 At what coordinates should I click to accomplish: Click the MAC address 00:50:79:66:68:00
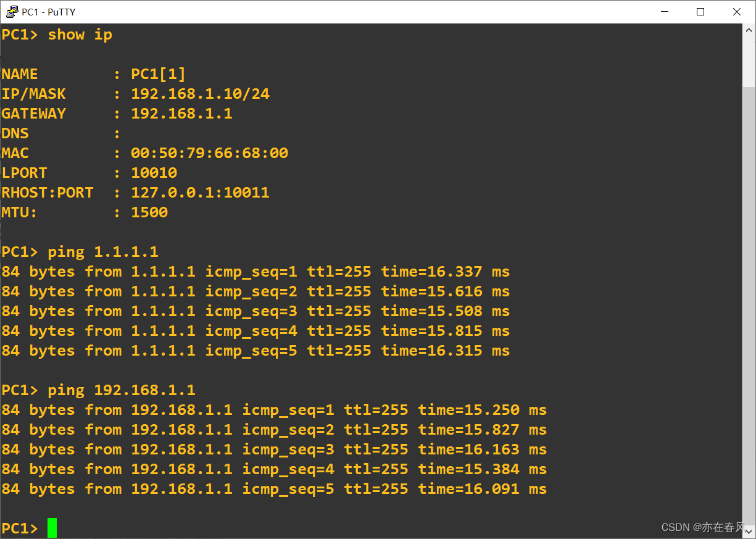click(x=209, y=153)
